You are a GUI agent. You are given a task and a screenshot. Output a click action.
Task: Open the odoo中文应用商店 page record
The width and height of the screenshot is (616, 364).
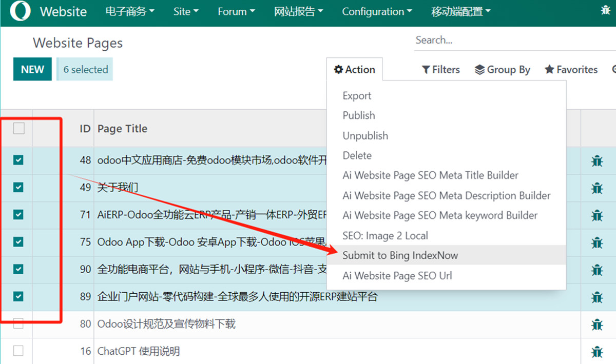(x=212, y=160)
